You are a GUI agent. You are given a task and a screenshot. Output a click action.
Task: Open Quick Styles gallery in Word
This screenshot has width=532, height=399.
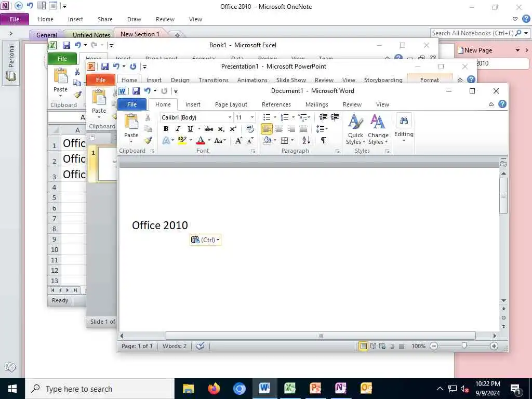coord(355,129)
